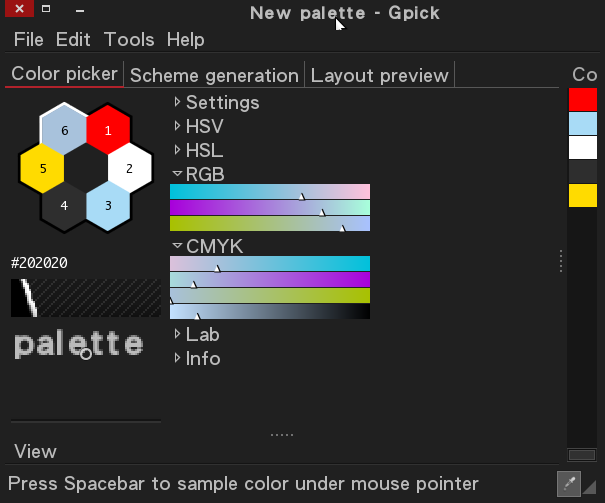Click the eyedropper color pick button

[x=569, y=484]
